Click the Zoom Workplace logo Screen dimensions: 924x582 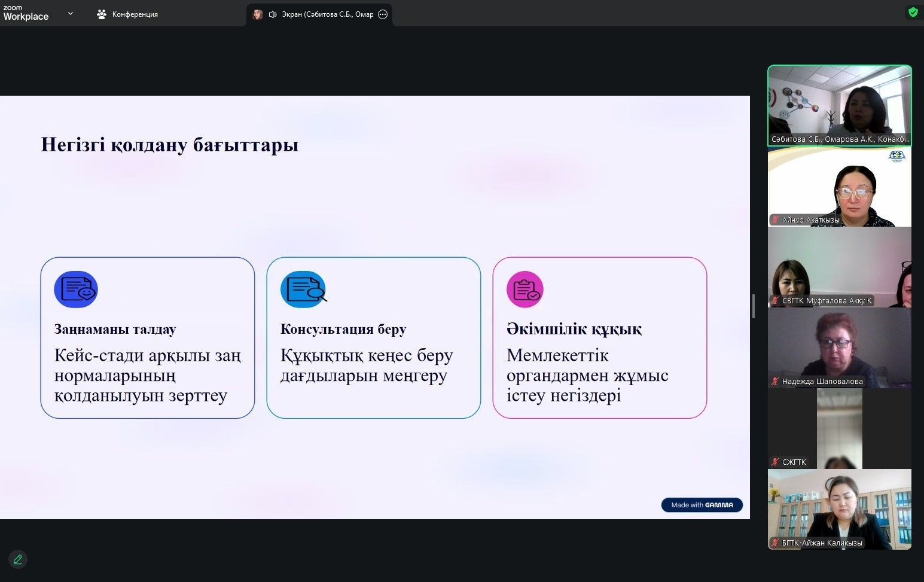(26, 13)
